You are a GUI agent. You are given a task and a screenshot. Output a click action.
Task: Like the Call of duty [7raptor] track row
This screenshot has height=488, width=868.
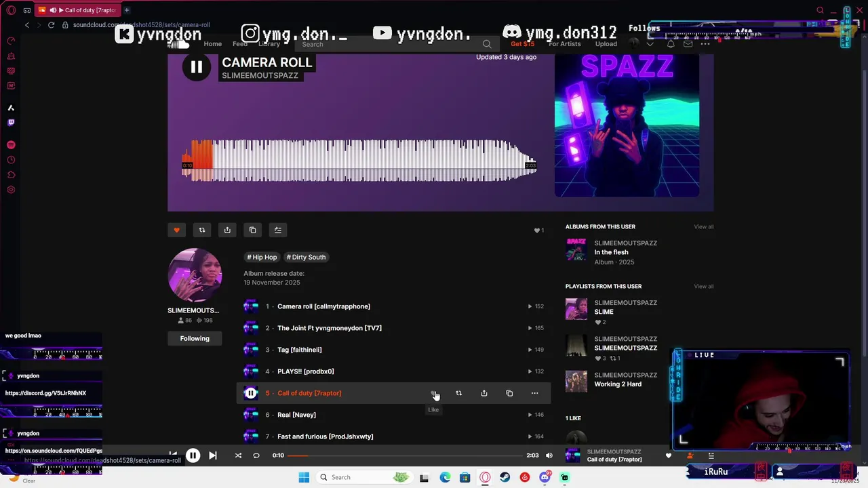(433, 393)
